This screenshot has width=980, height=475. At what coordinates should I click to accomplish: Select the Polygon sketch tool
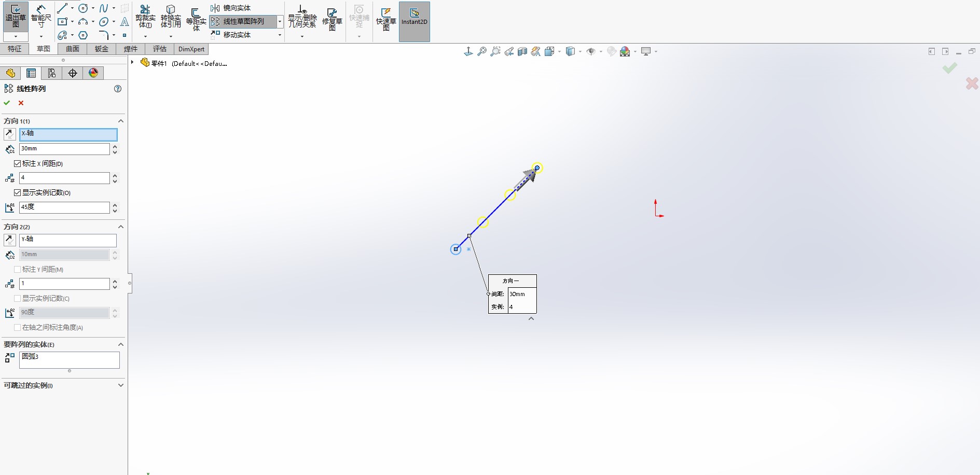click(x=83, y=35)
